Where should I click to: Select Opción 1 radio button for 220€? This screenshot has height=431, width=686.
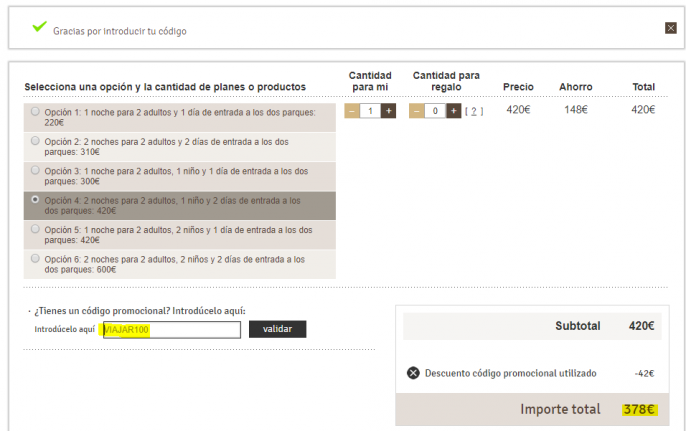[36, 112]
